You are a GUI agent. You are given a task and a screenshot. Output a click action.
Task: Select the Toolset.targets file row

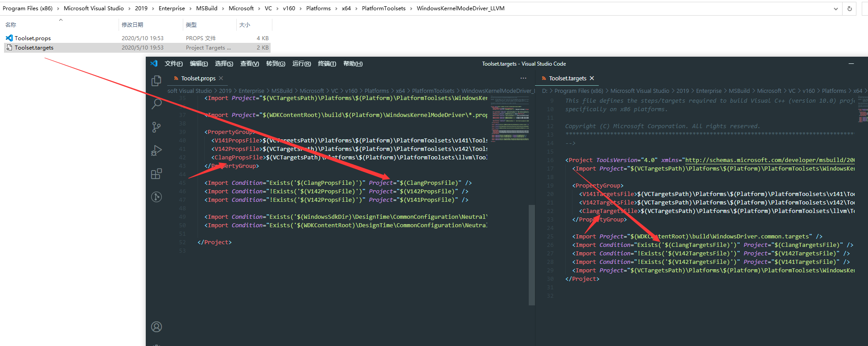137,47
